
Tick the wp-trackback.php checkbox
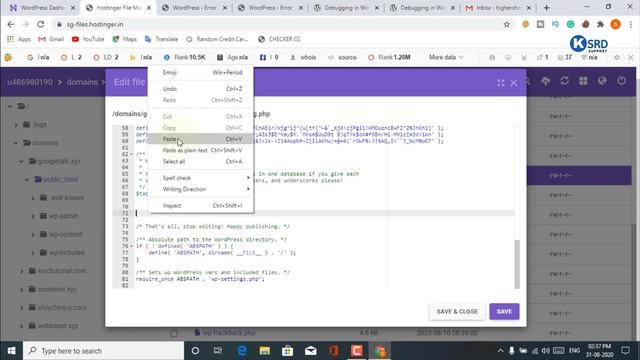(173, 333)
